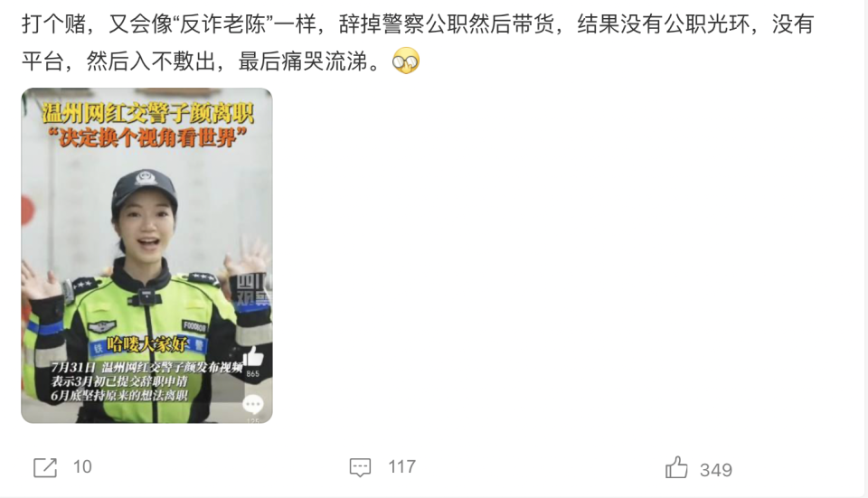
Task: Click the 865 likes number on thumbnail
Action: pos(252,374)
